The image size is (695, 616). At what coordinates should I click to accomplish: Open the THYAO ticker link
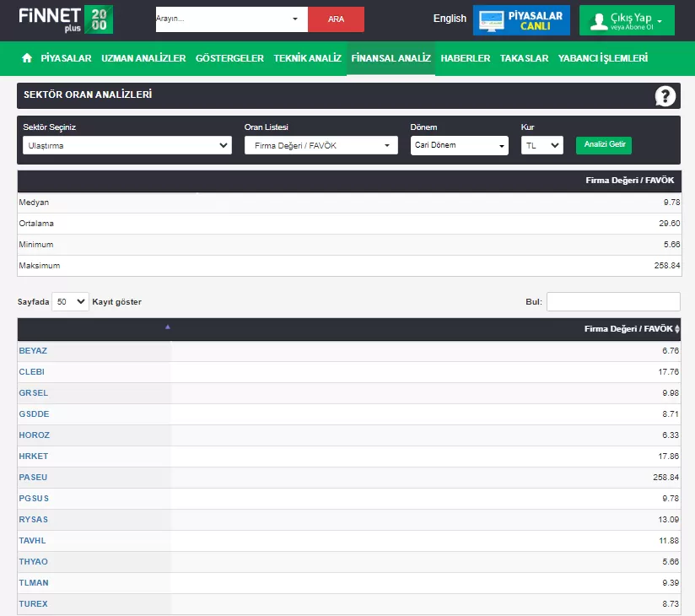tap(34, 562)
